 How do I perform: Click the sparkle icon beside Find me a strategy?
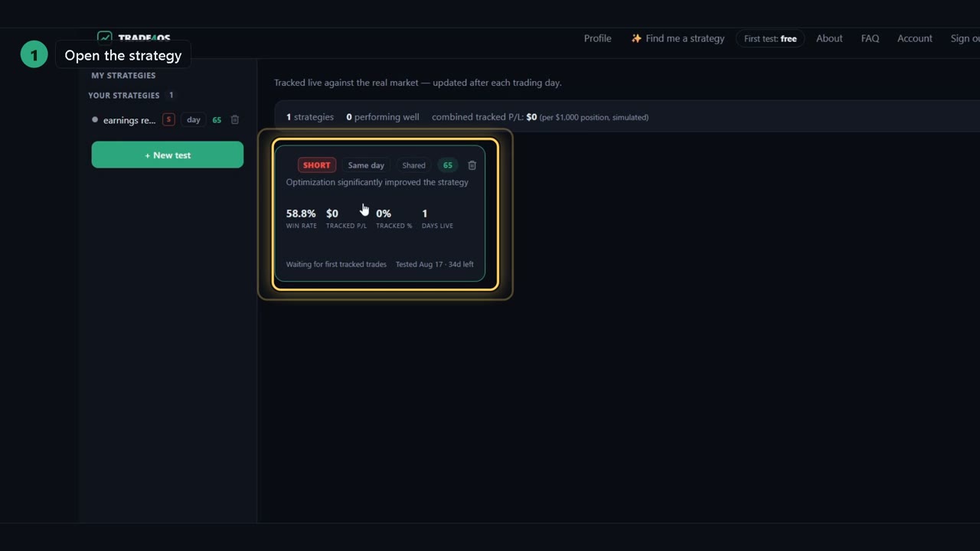pos(636,38)
